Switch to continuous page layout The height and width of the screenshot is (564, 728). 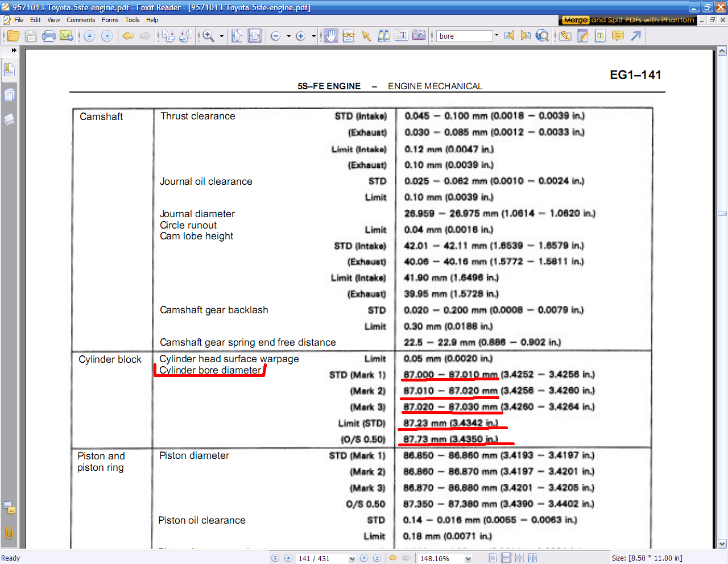pos(506,558)
